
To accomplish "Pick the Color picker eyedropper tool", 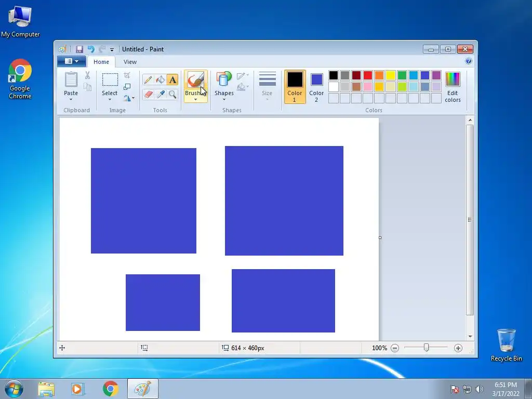I will (160, 94).
